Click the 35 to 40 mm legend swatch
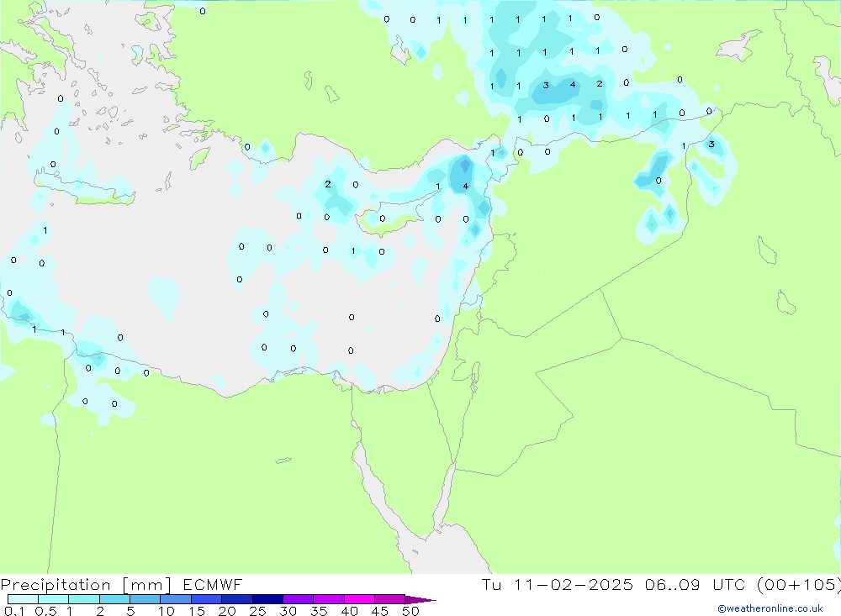This screenshot has height=616, width=841. (329, 599)
